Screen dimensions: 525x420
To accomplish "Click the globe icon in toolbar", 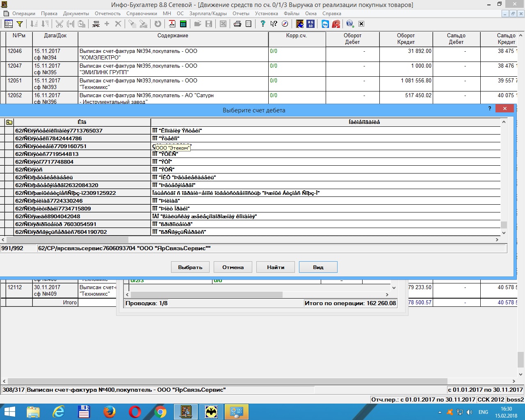I will click(x=350, y=24).
